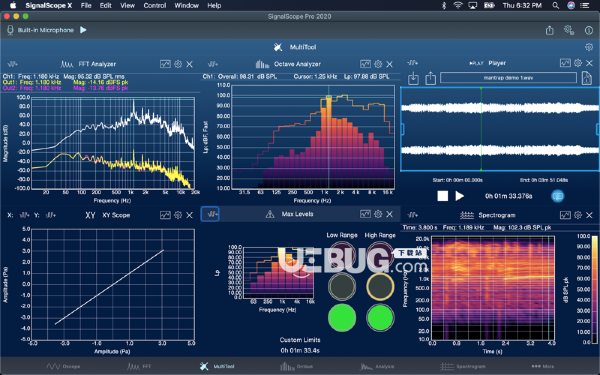The image size is (600, 375).
Task: Open Max Levels settings gear
Action: [x=378, y=214]
